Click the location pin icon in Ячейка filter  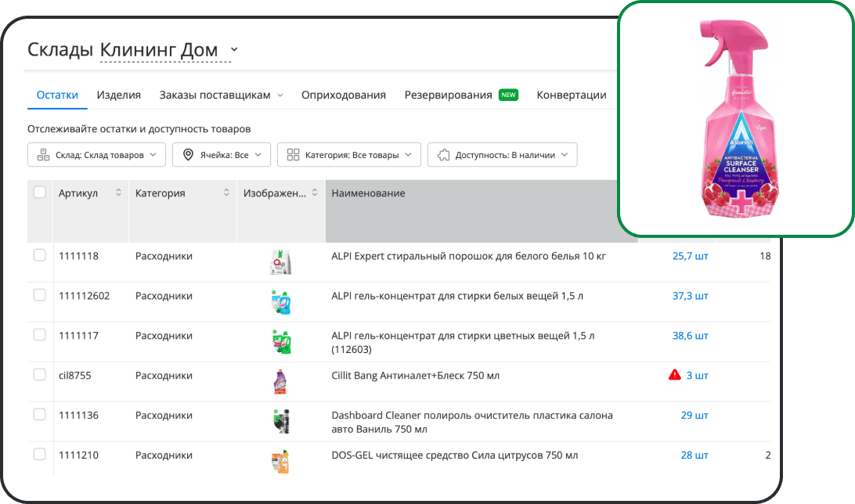click(188, 155)
